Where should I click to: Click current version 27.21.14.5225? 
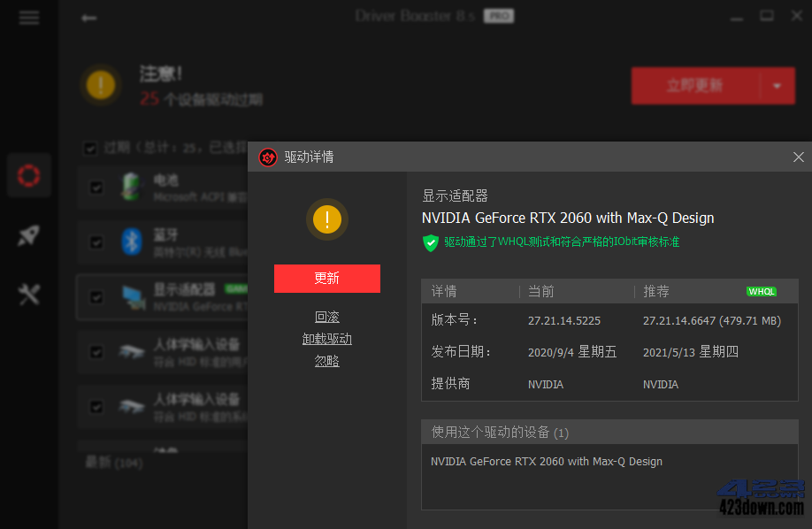click(x=564, y=321)
